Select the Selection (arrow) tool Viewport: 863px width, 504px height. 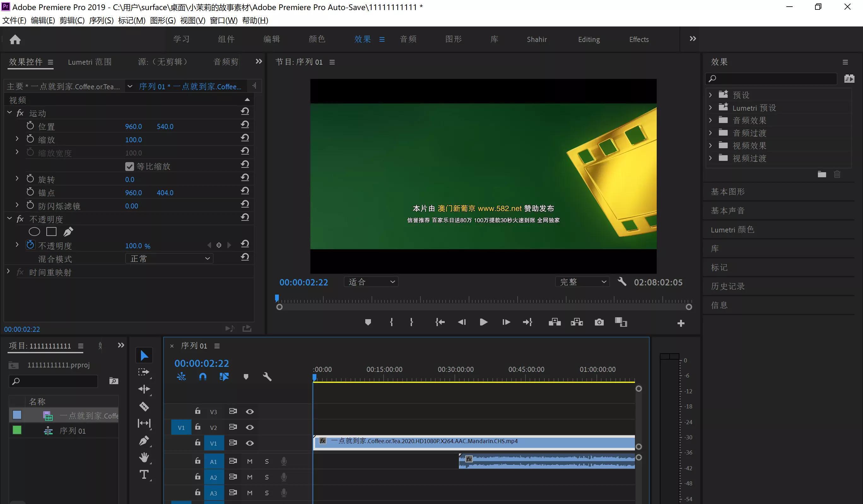[x=144, y=356]
